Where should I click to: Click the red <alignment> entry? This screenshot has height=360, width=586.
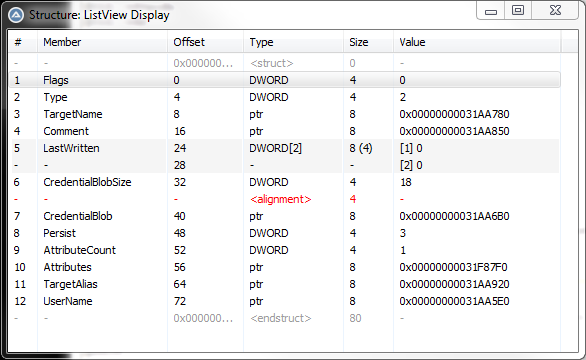(x=280, y=199)
